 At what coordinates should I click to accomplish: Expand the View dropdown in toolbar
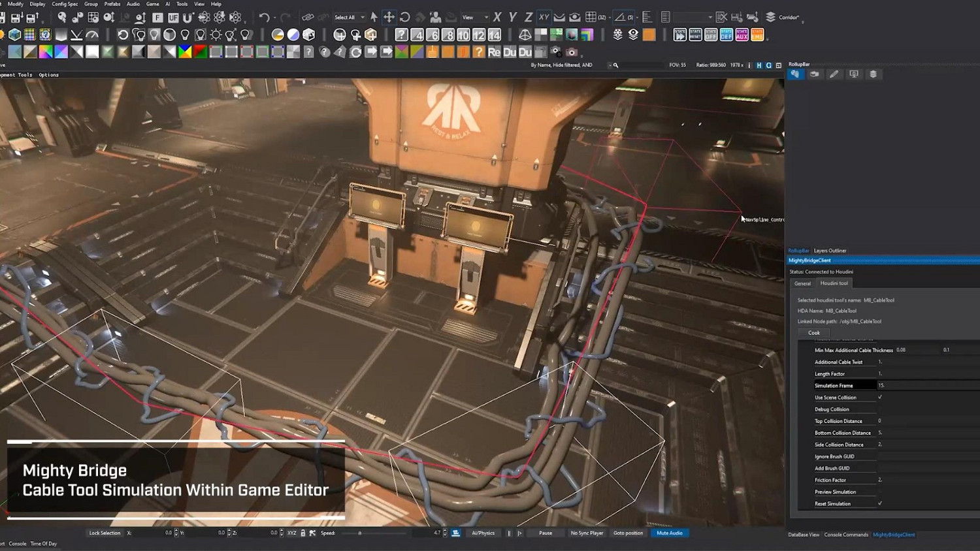(x=486, y=18)
